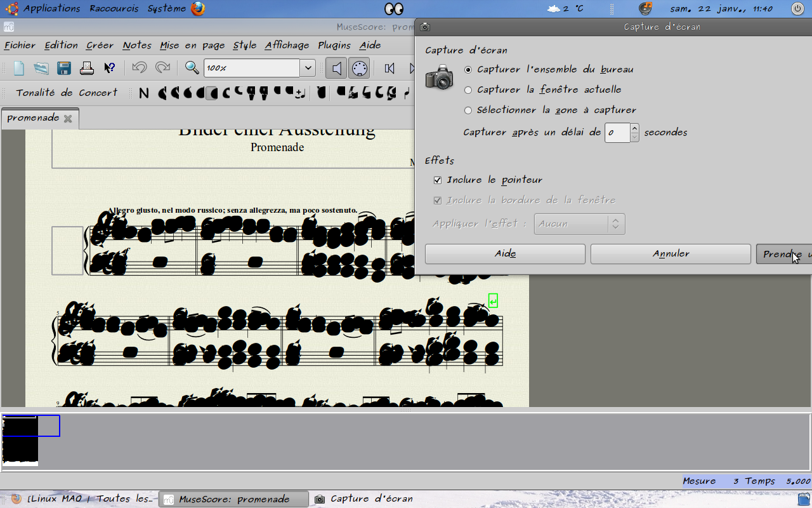Open the Système panel menu
Image resolution: width=812 pixels, height=508 pixels.
(167, 9)
